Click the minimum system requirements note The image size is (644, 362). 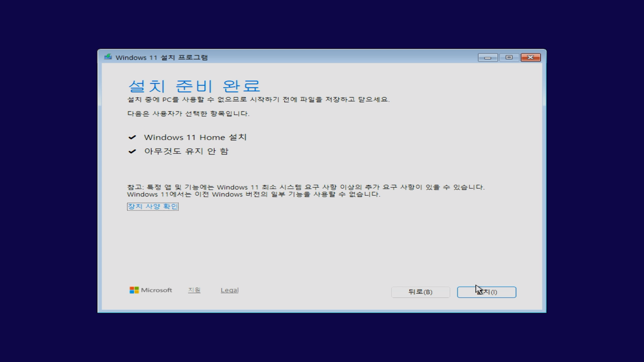pos(305,190)
